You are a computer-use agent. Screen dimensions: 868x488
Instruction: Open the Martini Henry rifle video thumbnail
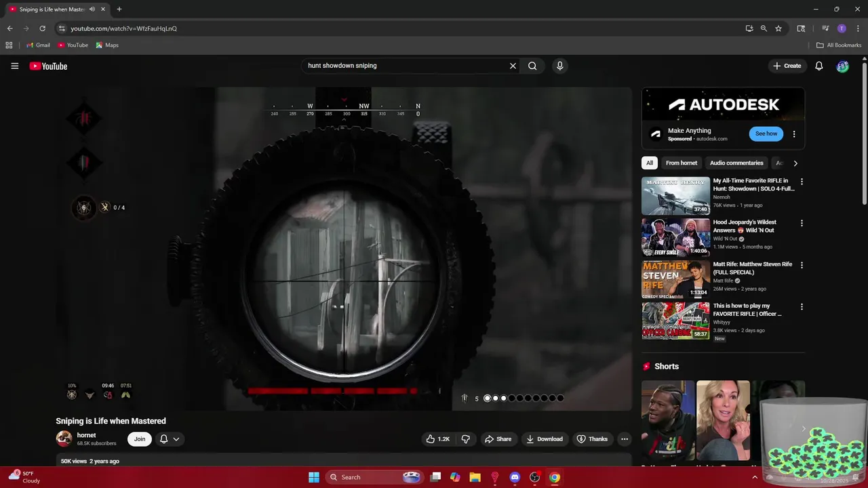tap(675, 196)
